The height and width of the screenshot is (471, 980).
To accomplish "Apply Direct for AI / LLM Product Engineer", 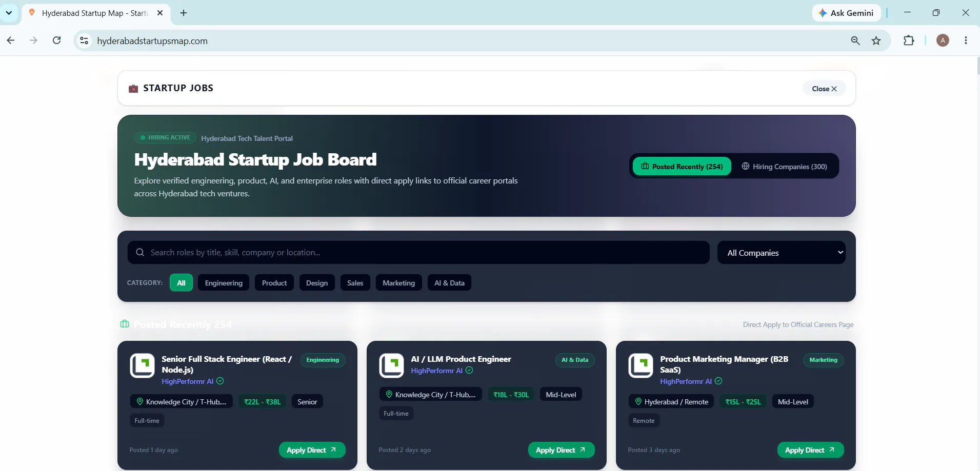I will pos(561,450).
